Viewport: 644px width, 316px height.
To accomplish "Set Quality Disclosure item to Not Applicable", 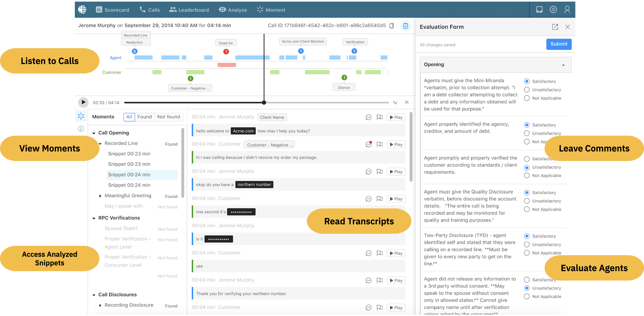I will [527, 209].
